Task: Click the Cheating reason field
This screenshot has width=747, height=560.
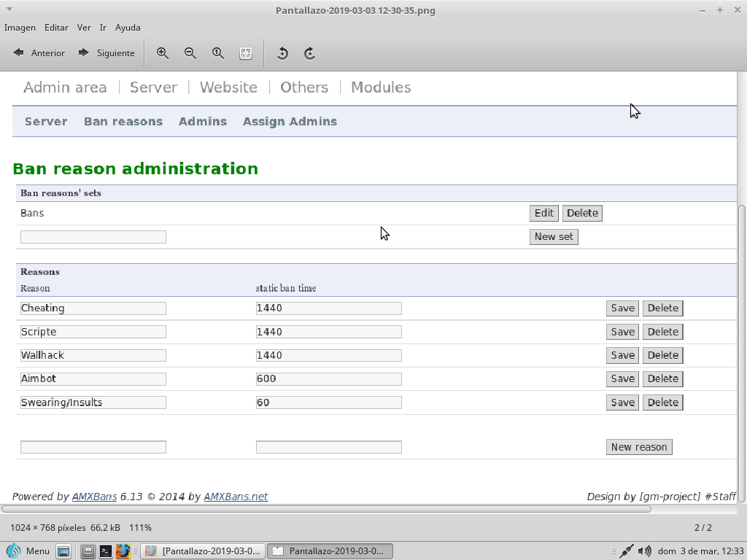Action: coord(93,308)
